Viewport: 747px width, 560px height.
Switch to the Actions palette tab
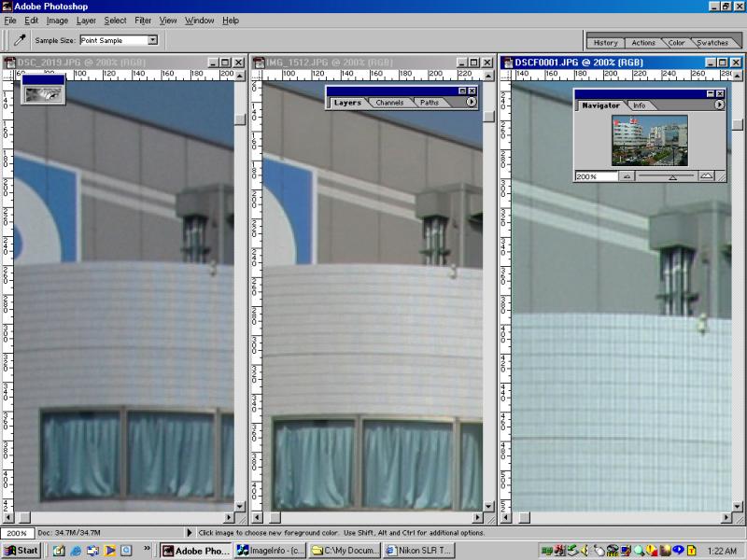click(643, 42)
